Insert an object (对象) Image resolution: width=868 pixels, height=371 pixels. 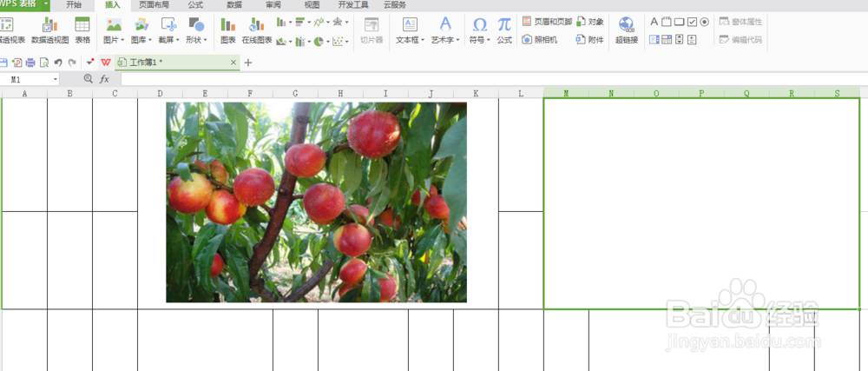click(x=590, y=22)
